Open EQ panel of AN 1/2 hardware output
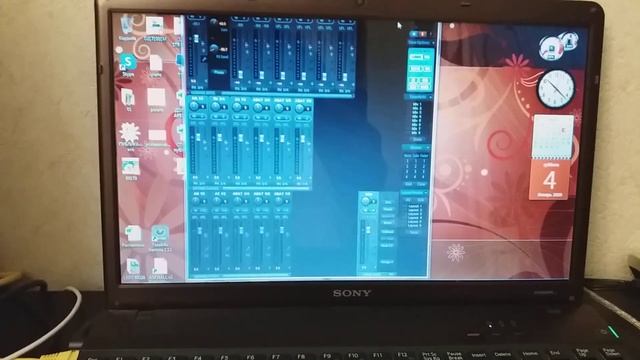The width and height of the screenshot is (640, 360). (207, 255)
